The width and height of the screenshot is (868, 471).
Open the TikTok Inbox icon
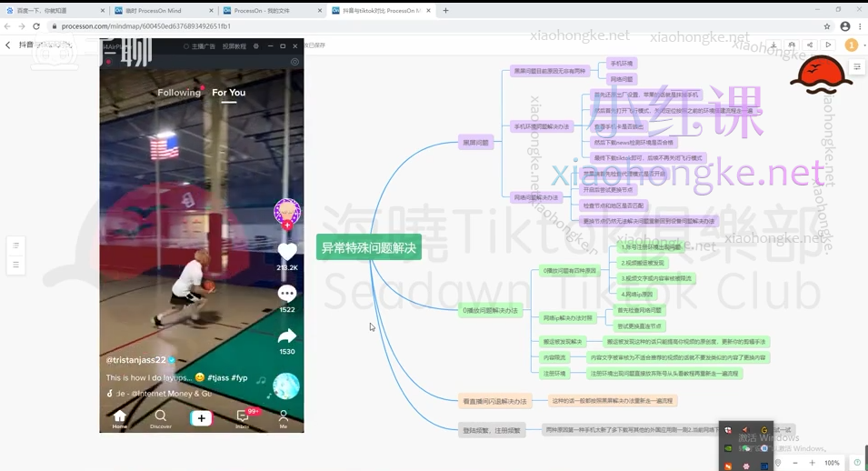pyautogui.click(x=243, y=418)
